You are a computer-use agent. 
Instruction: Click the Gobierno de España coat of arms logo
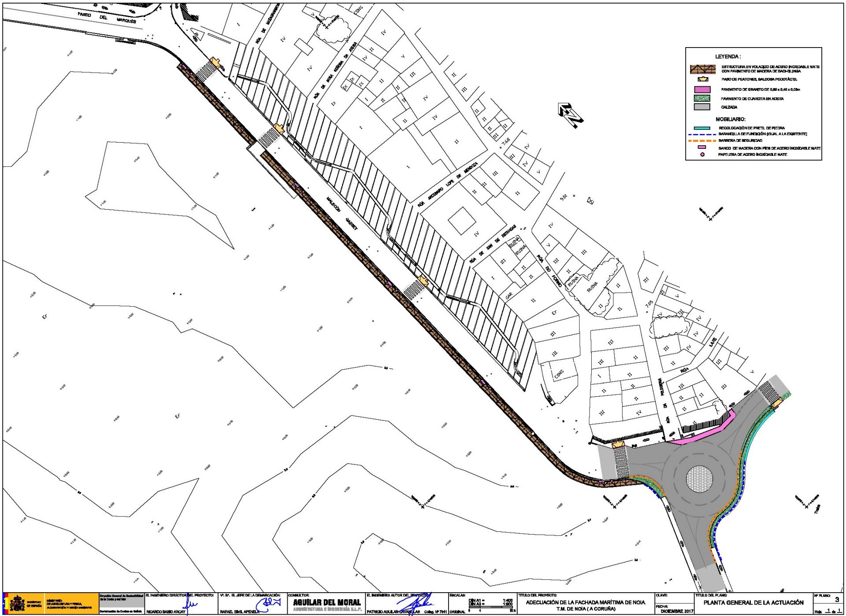(x=18, y=604)
